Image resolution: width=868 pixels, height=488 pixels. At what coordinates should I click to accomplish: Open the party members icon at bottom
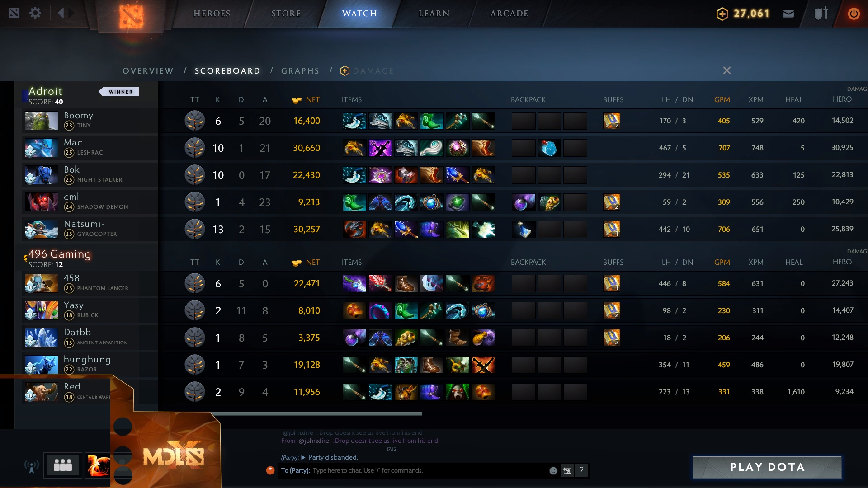point(63,465)
